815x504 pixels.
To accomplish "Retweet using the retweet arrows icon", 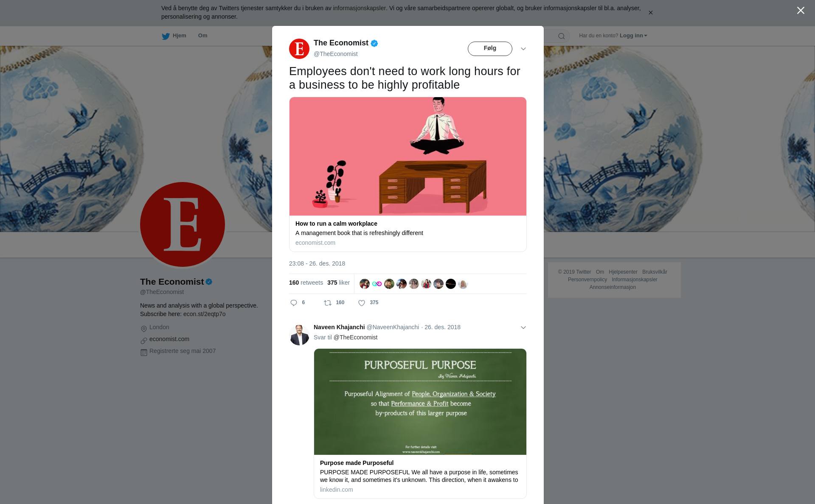I will click(x=328, y=303).
